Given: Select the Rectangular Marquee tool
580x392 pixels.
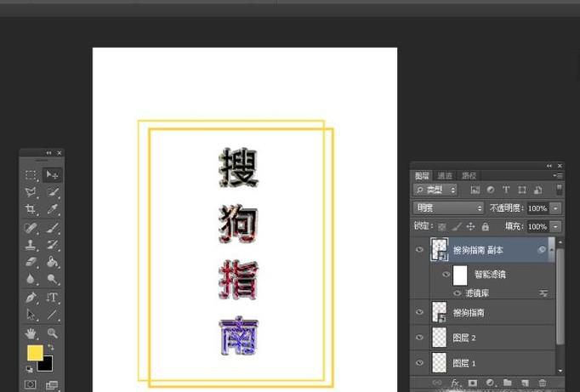Looking at the screenshot, I should [31, 175].
